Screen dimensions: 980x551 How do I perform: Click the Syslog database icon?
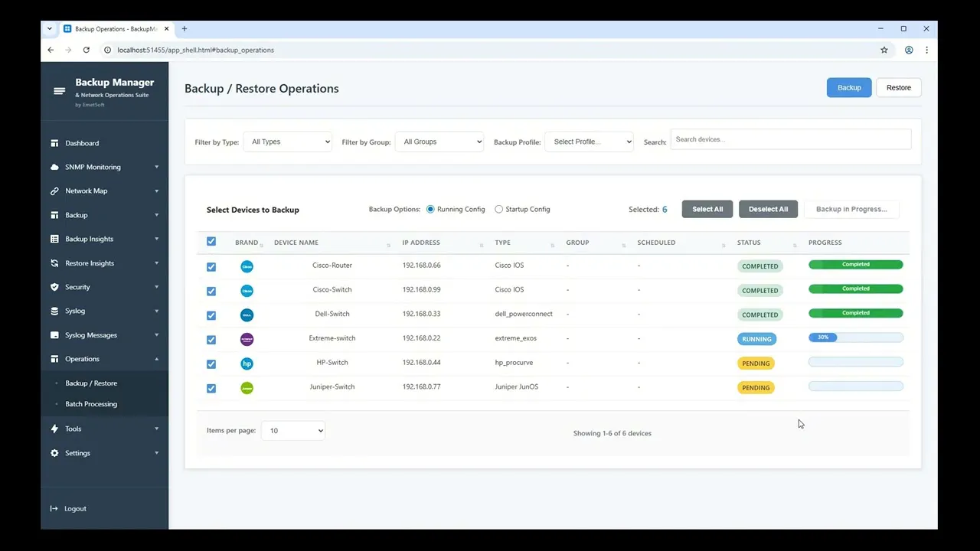pos(54,311)
